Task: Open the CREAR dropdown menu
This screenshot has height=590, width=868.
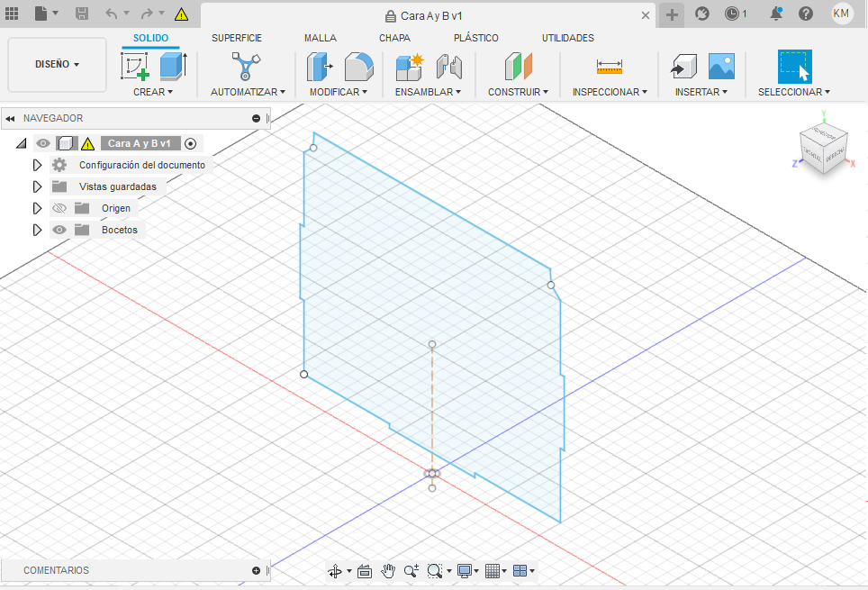Action: coord(153,92)
